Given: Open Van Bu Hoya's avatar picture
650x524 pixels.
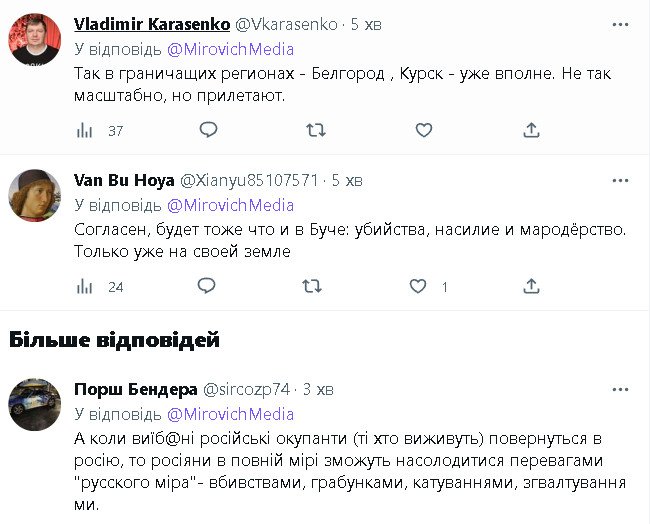Looking at the screenshot, I should 32,193.
